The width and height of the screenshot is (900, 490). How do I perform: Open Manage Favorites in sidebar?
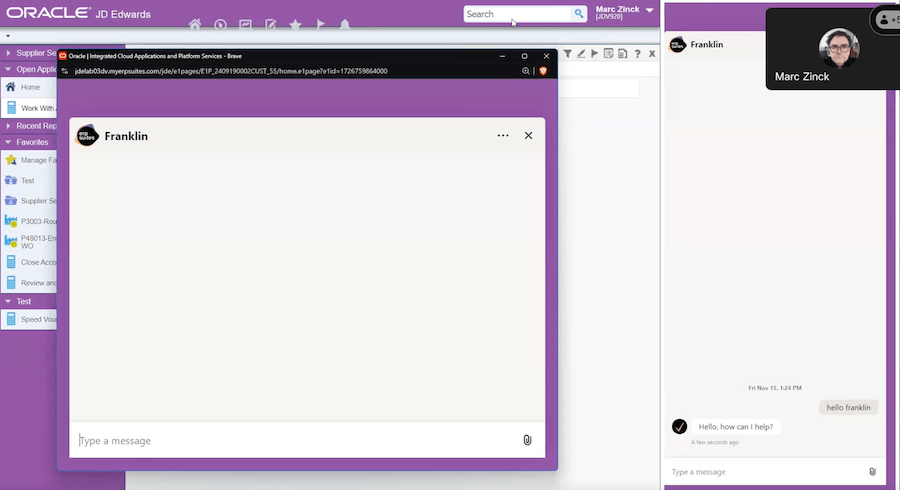(30, 160)
